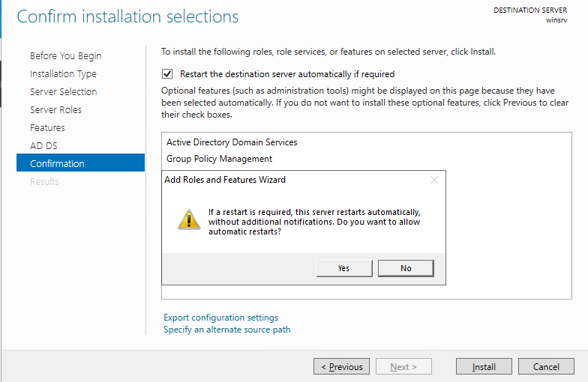Viewport: 588px width, 382px height.
Task: Switch to the Server Selection step
Action: pos(63,92)
